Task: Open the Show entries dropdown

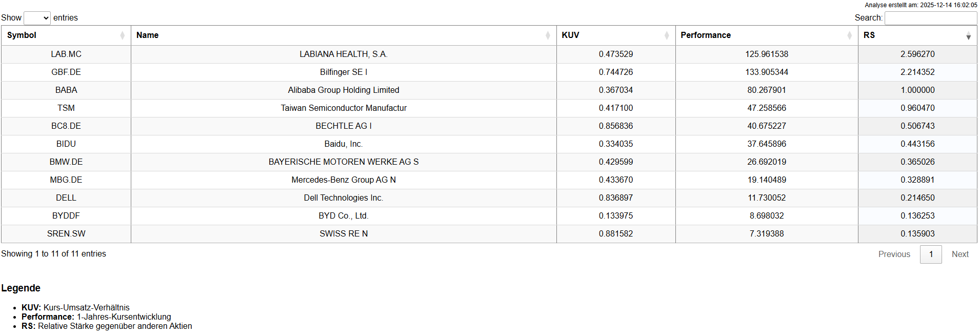Action: pos(37,18)
